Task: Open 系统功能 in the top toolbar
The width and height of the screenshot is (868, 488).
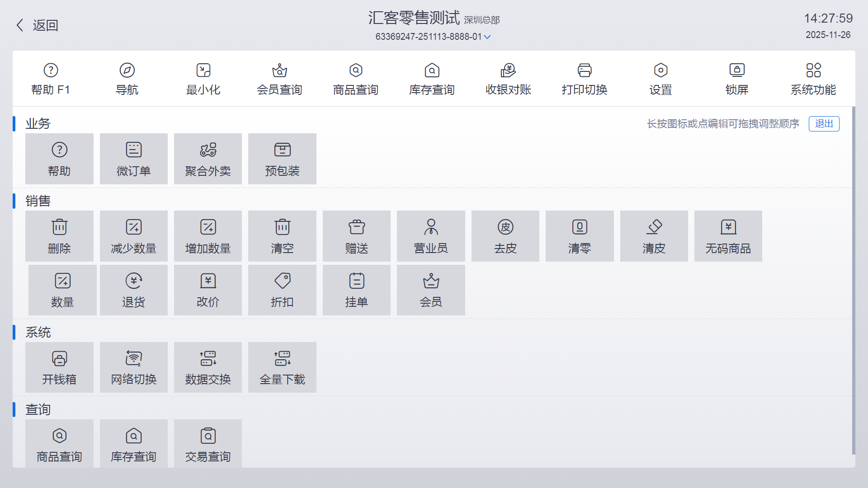Action: coord(813,79)
